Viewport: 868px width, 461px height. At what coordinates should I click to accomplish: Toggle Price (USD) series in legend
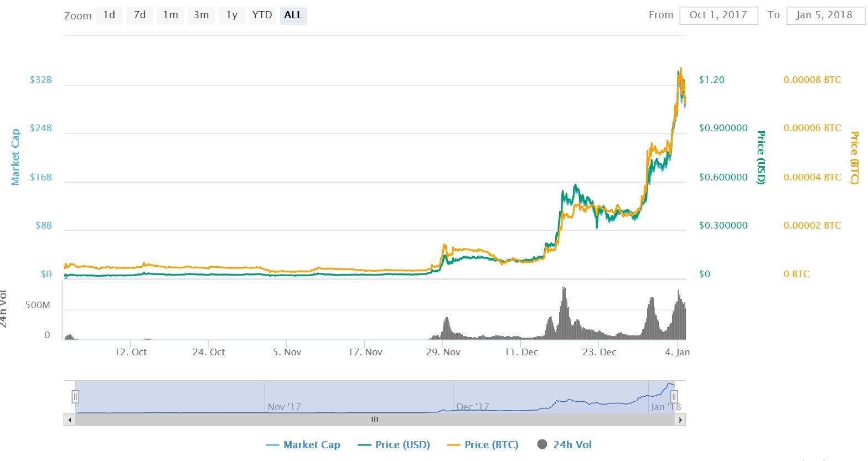coord(394,444)
